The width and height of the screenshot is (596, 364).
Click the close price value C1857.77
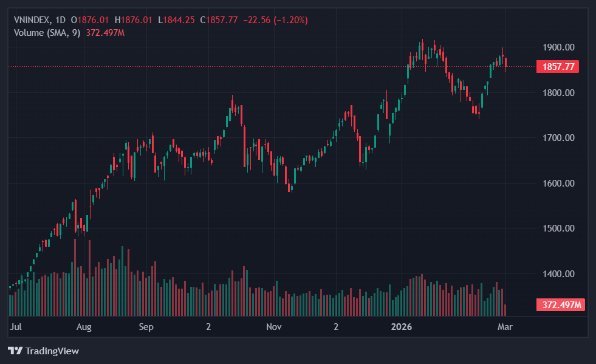[x=222, y=20]
